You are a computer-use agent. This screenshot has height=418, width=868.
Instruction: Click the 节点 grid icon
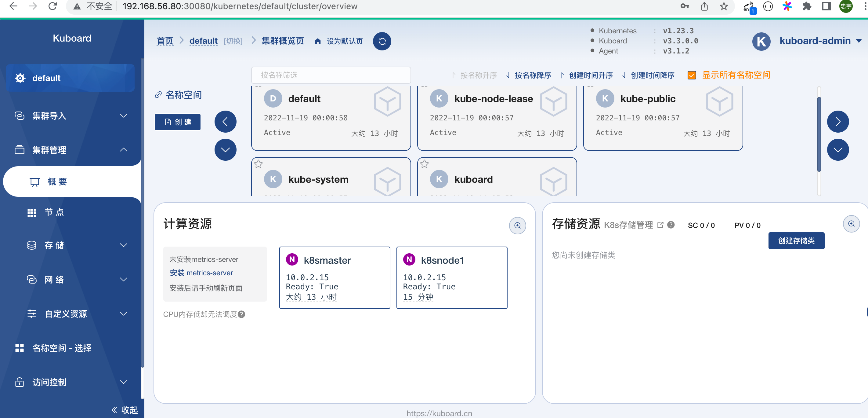32,213
